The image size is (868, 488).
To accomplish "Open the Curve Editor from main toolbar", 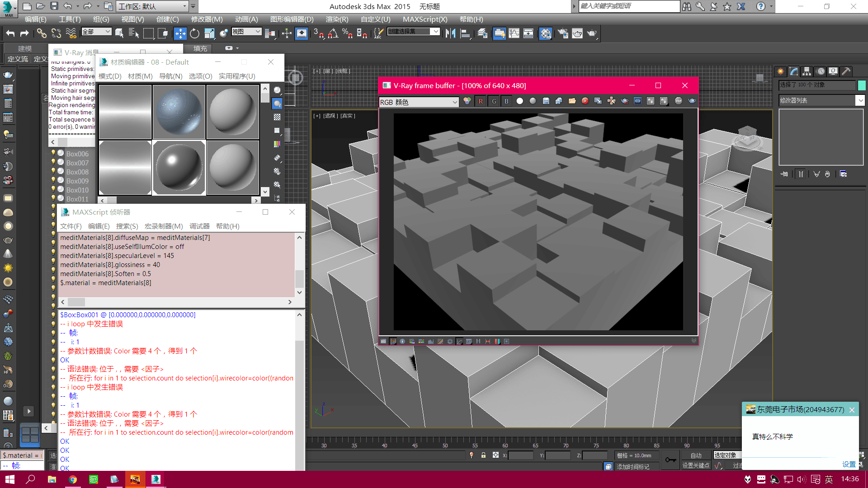I will pyautogui.click(x=514, y=33).
